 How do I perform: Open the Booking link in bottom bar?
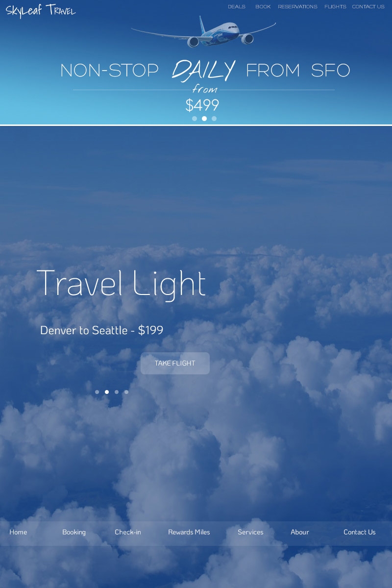[x=74, y=532]
